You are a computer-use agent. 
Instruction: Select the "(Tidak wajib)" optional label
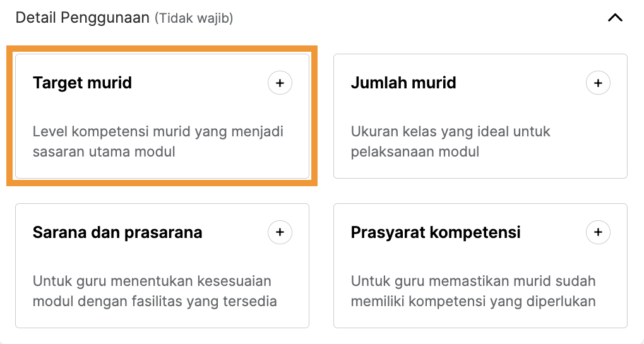[x=194, y=18]
